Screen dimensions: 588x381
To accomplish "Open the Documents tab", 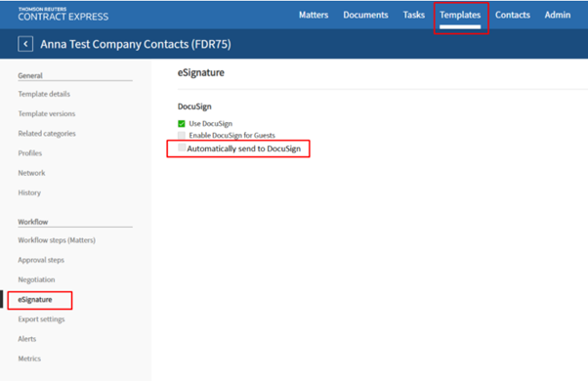I will click(365, 15).
